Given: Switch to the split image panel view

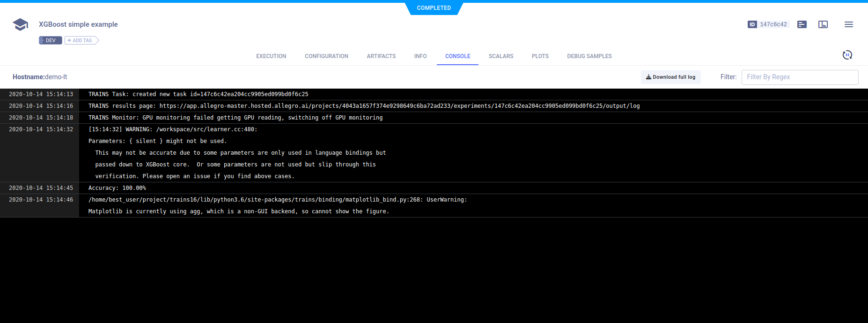Looking at the screenshot, I should click(823, 24).
